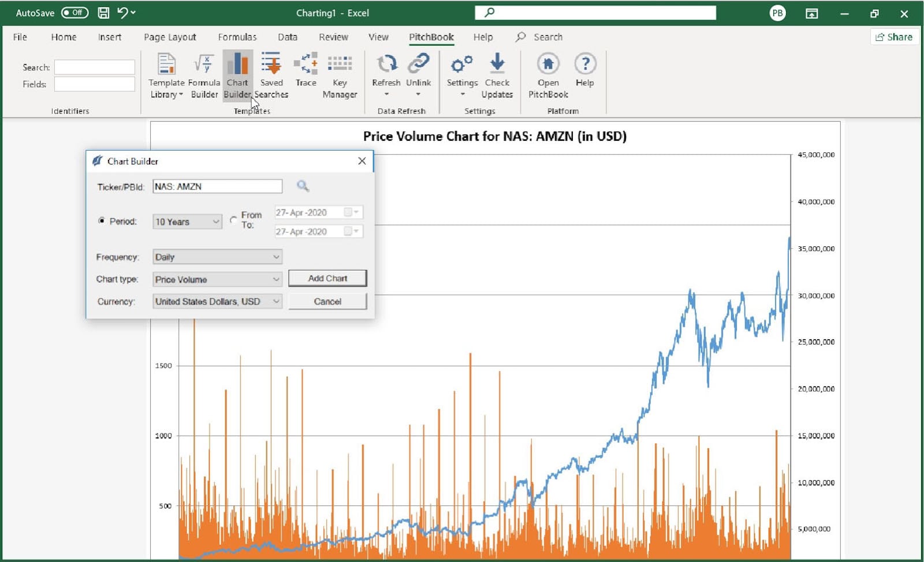Open the From date picker dropdown
Screen dimensions: 924x562
click(356, 212)
